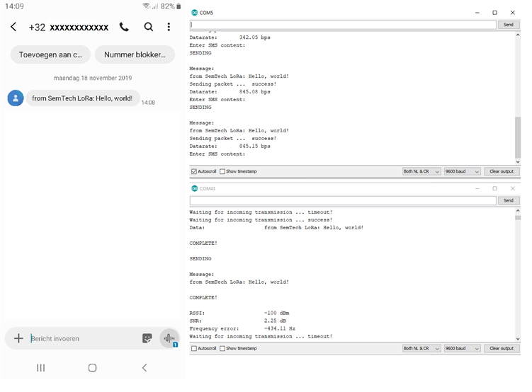Disable Autoscroll in the COM5 serial monitor
532x392 pixels.
click(x=194, y=171)
